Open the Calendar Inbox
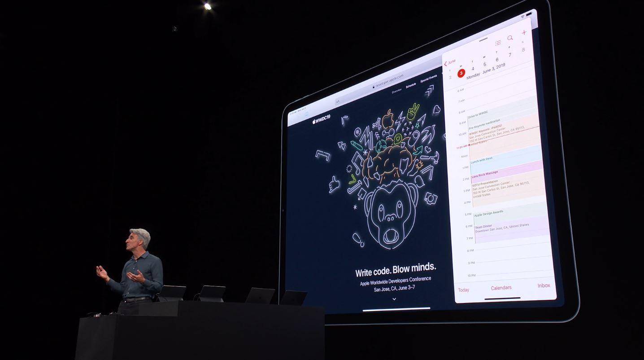 544,285
